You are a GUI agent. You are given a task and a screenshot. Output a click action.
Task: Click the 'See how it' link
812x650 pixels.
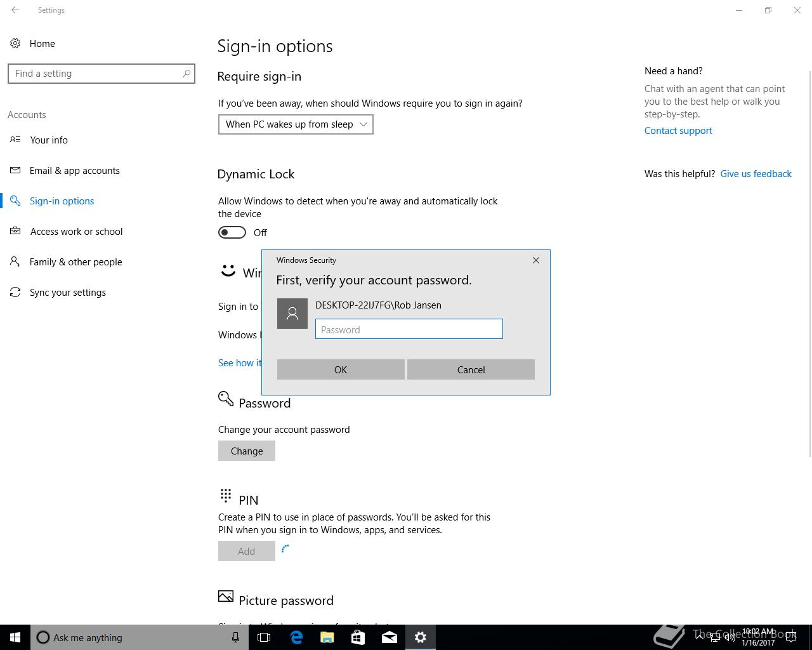(x=240, y=363)
